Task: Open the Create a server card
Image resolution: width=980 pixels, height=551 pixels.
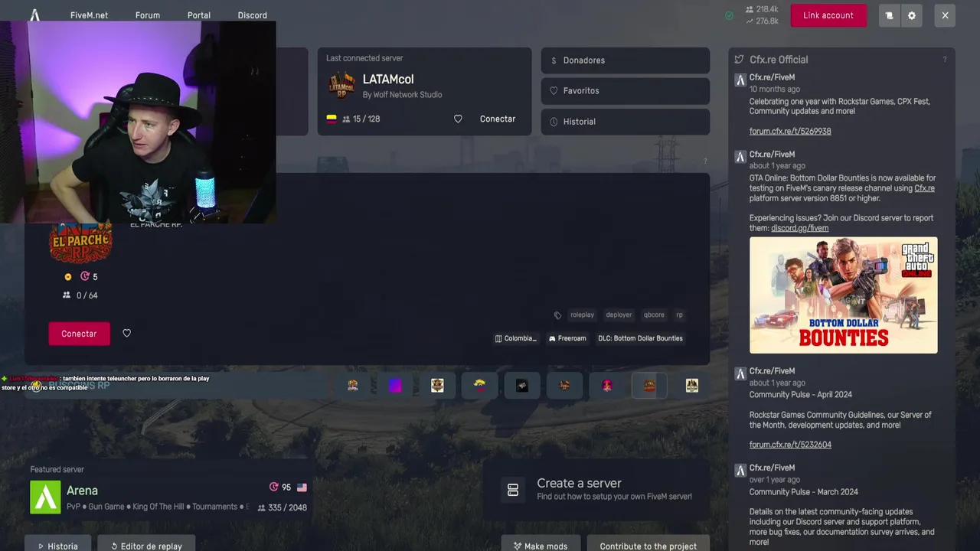Action: pyautogui.click(x=597, y=490)
